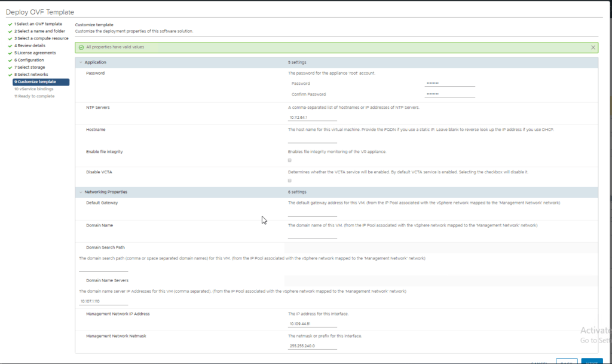This screenshot has height=364, width=612.
Task: Edit the Management Network IP Address field
Action: pyautogui.click(x=312, y=324)
